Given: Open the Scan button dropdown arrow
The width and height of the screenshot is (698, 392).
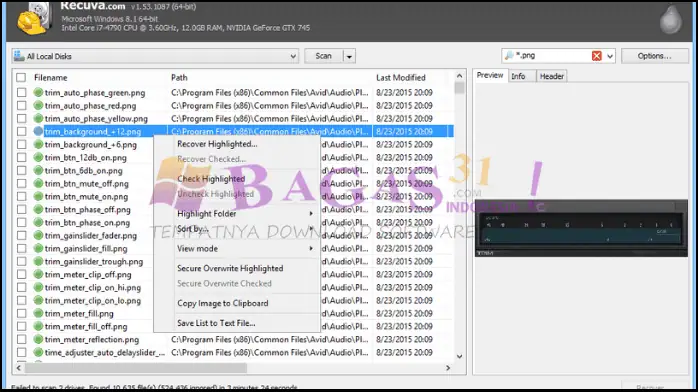Looking at the screenshot, I should pos(349,56).
